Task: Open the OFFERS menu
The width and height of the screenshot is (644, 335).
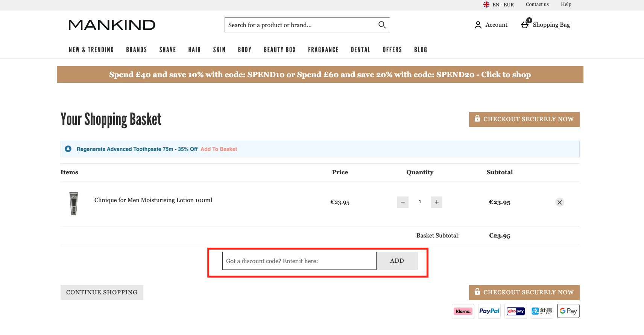Action: [x=392, y=50]
